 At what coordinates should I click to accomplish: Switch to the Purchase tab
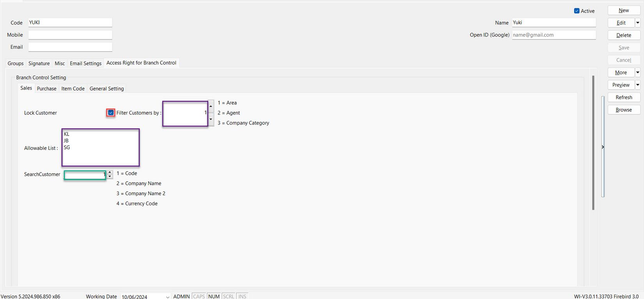46,89
